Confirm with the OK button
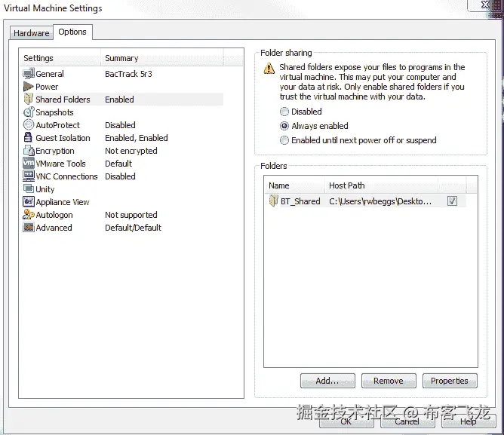Image resolution: width=504 pixels, height=435 pixels. (346, 421)
